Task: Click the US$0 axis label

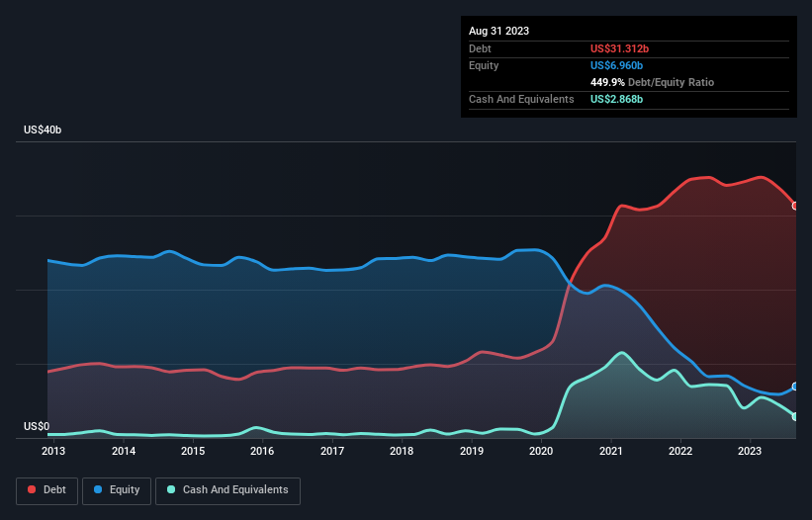Action: 37,426
